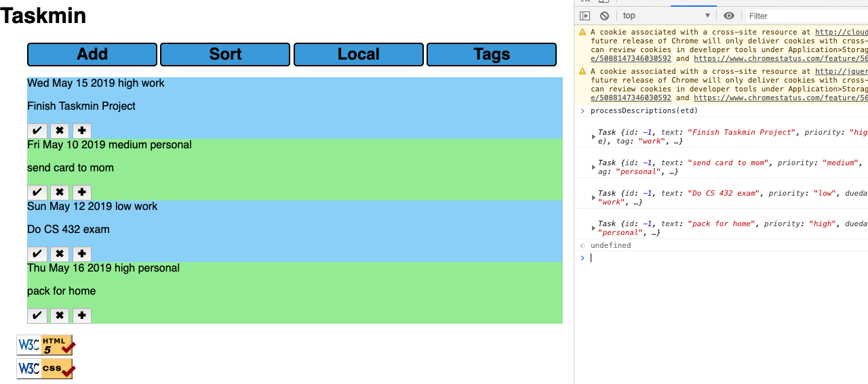The height and width of the screenshot is (384, 868).
Task: Focus the console Filter input field
Action: click(x=807, y=16)
